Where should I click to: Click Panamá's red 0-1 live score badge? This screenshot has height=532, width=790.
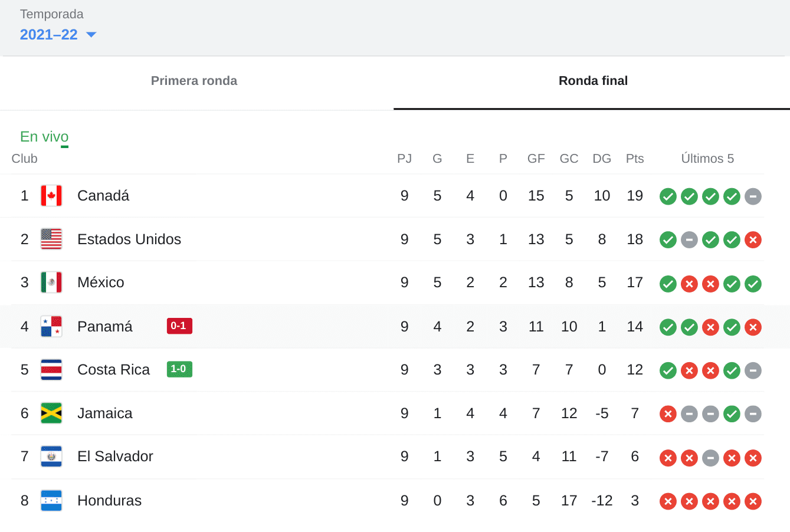pyautogui.click(x=179, y=326)
